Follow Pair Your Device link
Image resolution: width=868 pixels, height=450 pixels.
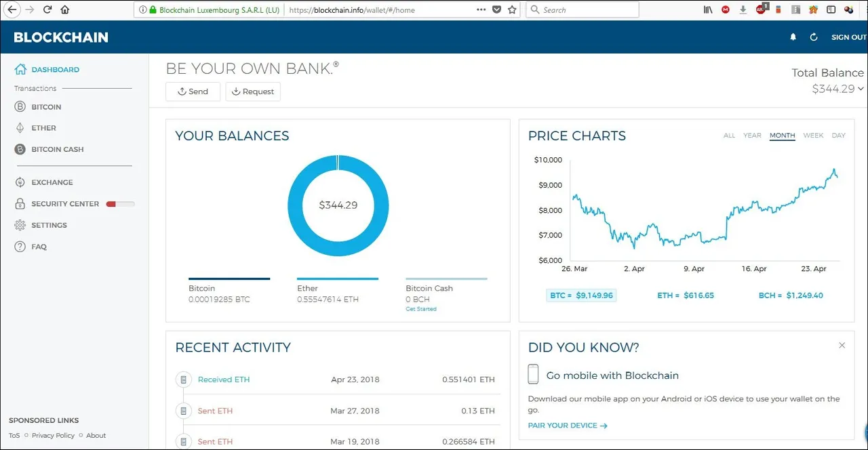pyautogui.click(x=568, y=426)
